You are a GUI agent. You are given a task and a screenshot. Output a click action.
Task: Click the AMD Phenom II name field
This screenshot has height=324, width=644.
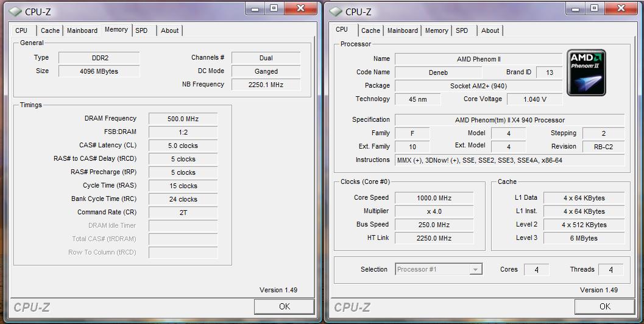478,59
